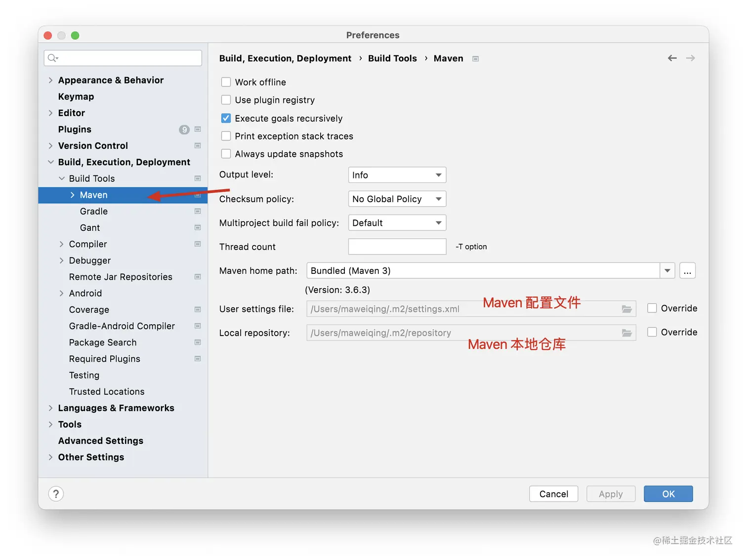Expand the Tools section

tap(50, 424)
